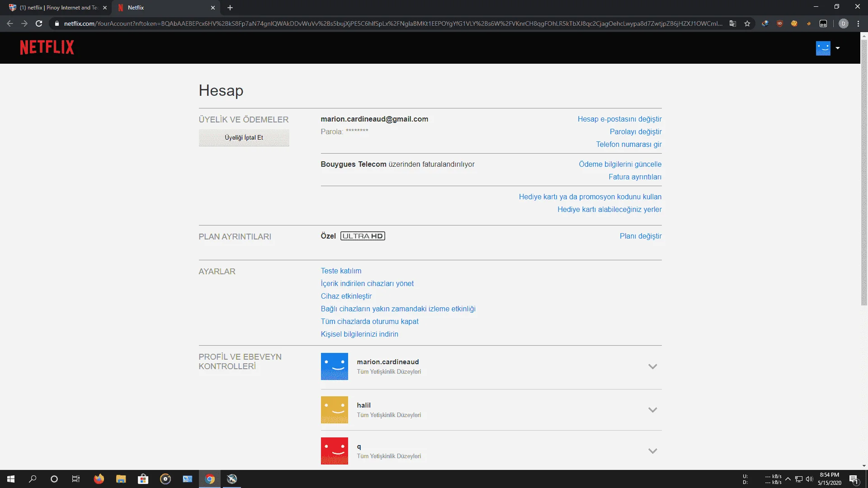Expand the halil profile chevron

pos(652,410)
